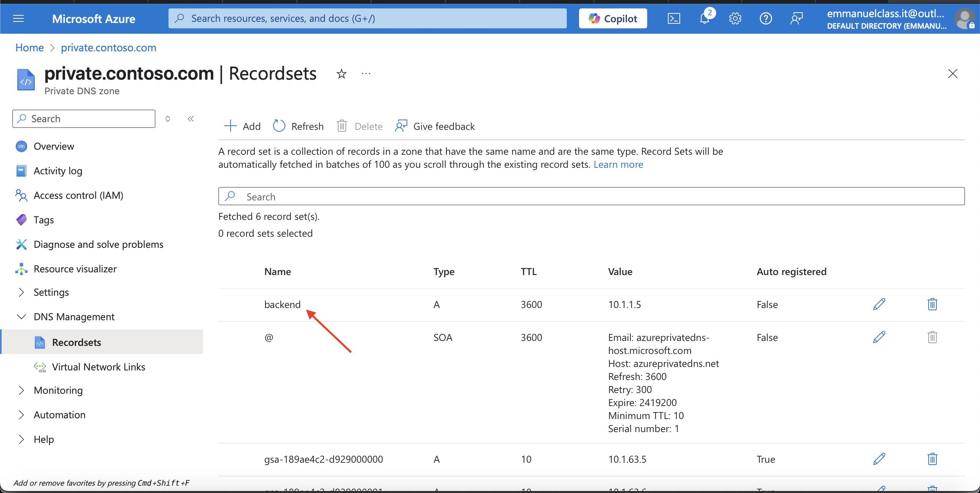Open the Help question mark icon
This screenshot has width=980, height=493.
[x=766, y=18]
